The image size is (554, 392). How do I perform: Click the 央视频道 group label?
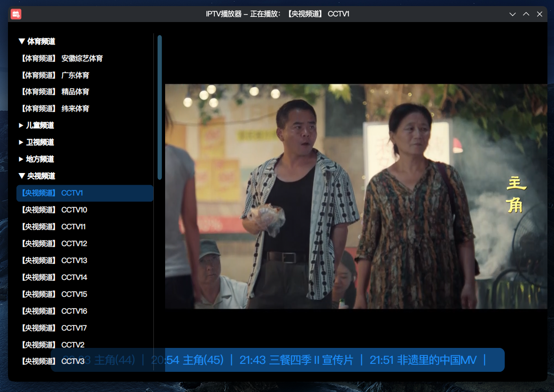click(41, 176)
